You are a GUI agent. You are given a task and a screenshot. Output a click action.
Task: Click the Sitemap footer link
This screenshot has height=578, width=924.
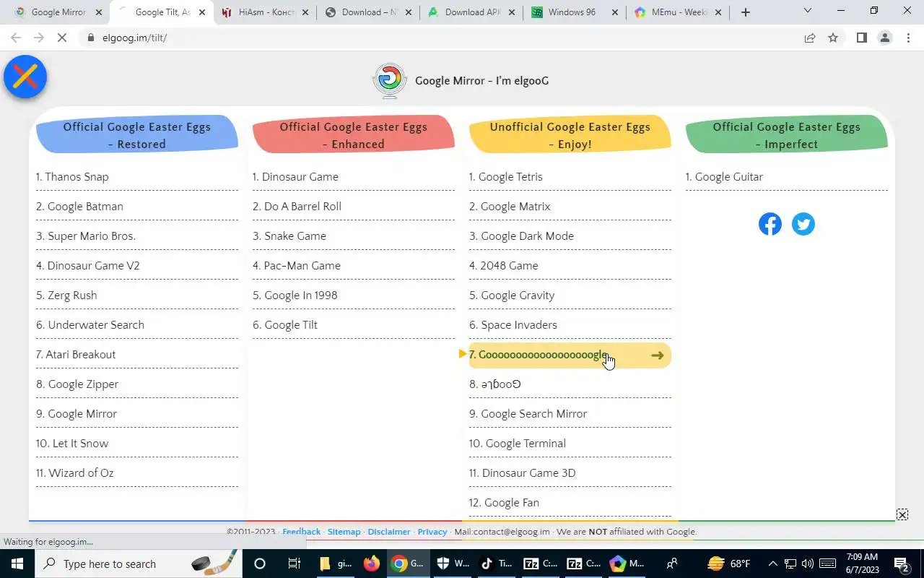pyautogui.click(x=344, y=532)
